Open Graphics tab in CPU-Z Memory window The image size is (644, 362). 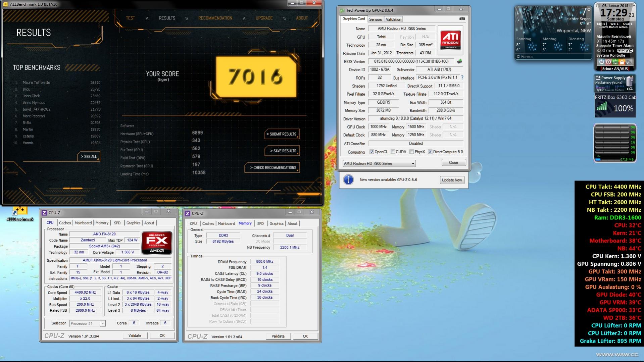277,223
